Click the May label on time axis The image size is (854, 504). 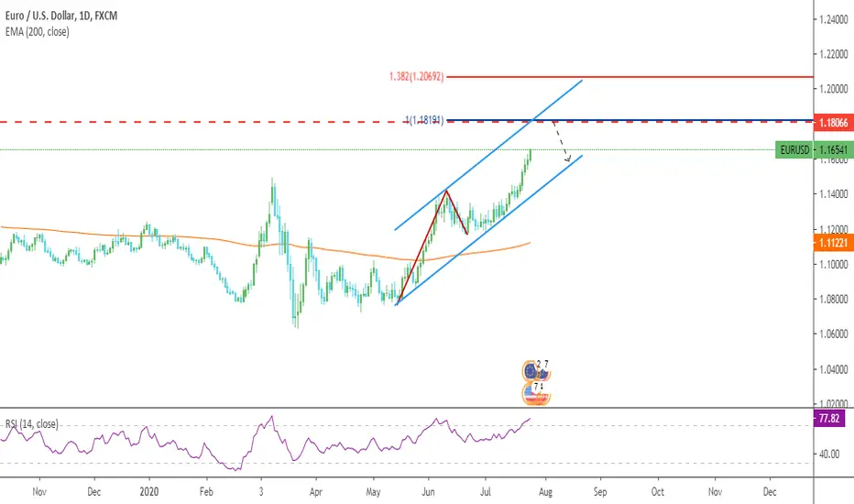tap(373, 491)
